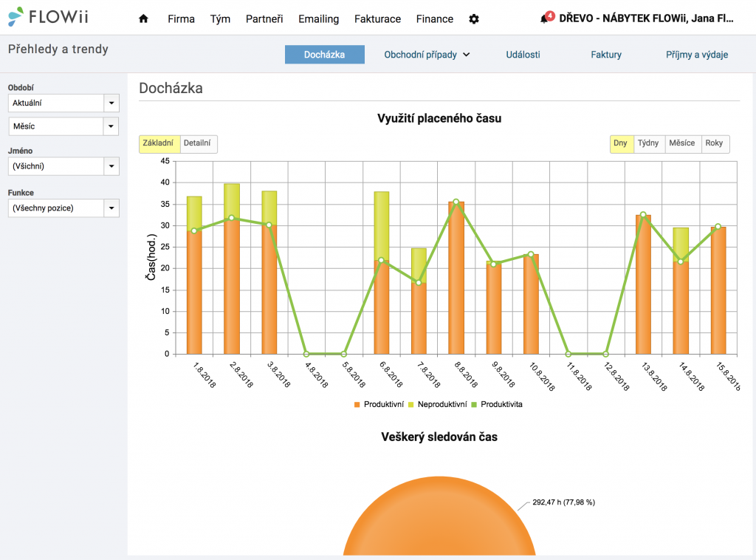
Task: Click the 6.8.2018 unproductive bar segment
Action: click(x=382, y=226)
